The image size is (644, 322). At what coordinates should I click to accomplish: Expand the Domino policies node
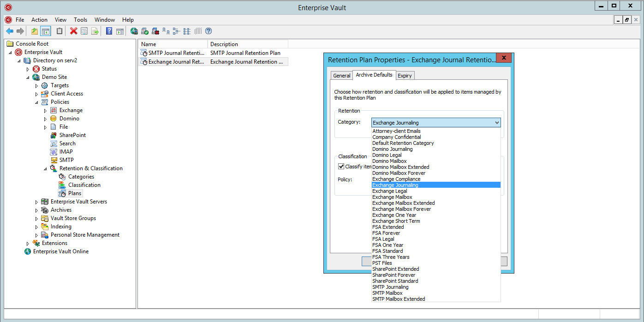45,119
